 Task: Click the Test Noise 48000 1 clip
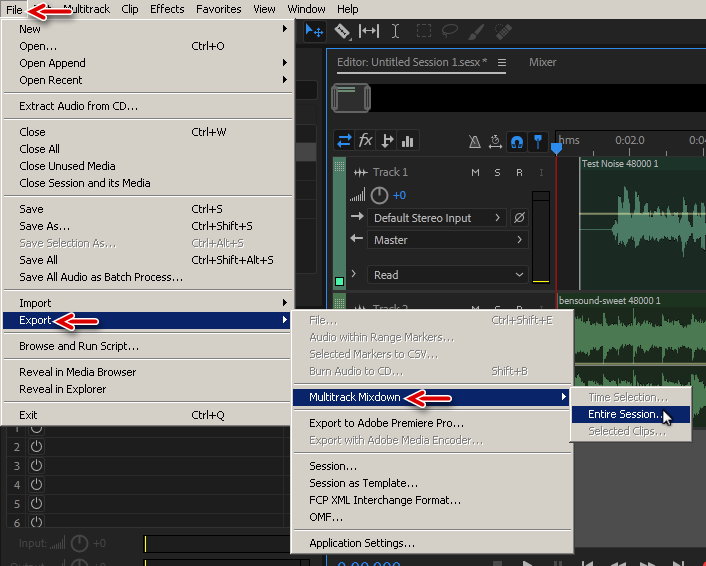pyautogui.click(x=643, y=225)
